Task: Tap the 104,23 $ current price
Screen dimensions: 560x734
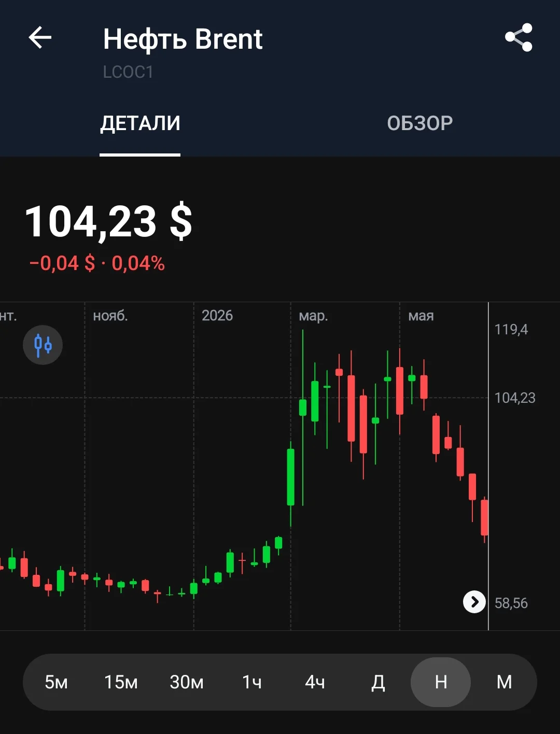Action: 108,222
